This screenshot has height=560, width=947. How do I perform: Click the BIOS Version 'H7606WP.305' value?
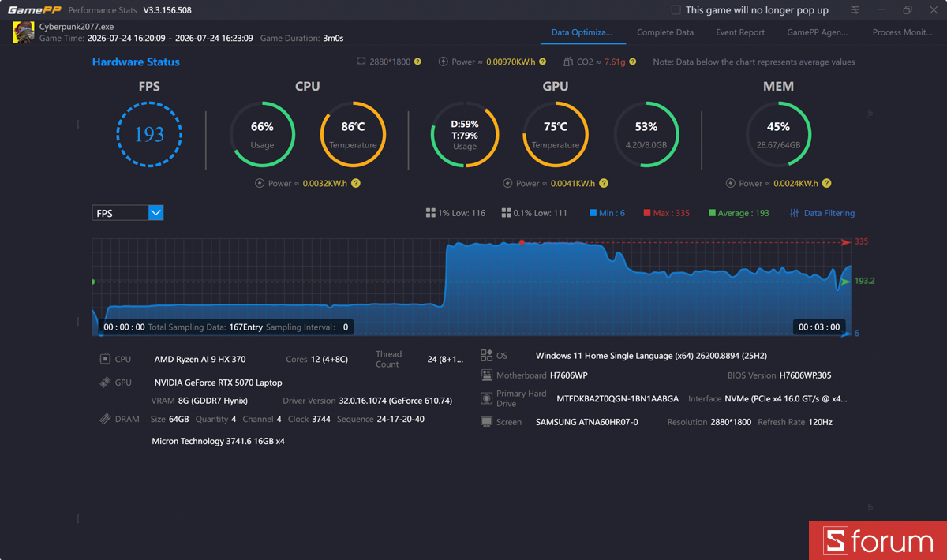[x=805, y=375]
